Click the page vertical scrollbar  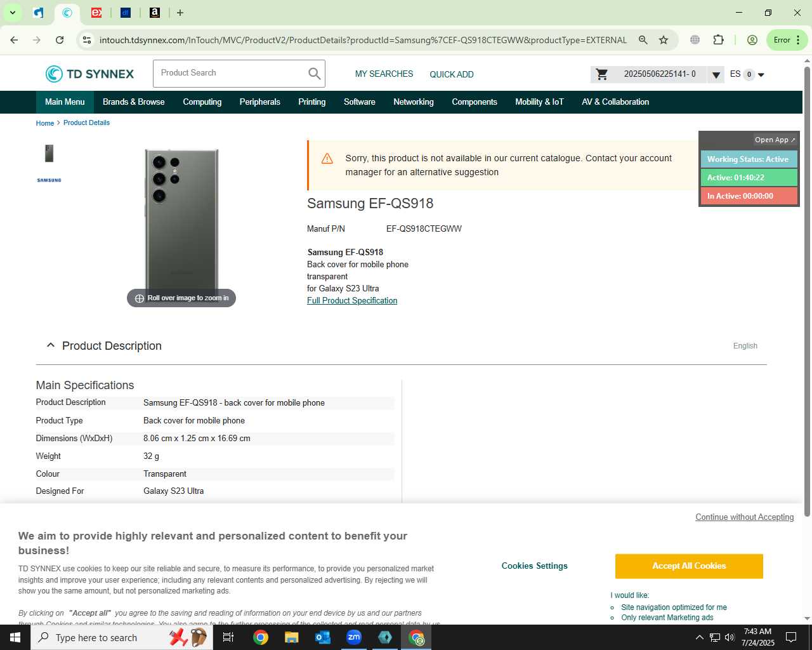[x=807, y=292]
